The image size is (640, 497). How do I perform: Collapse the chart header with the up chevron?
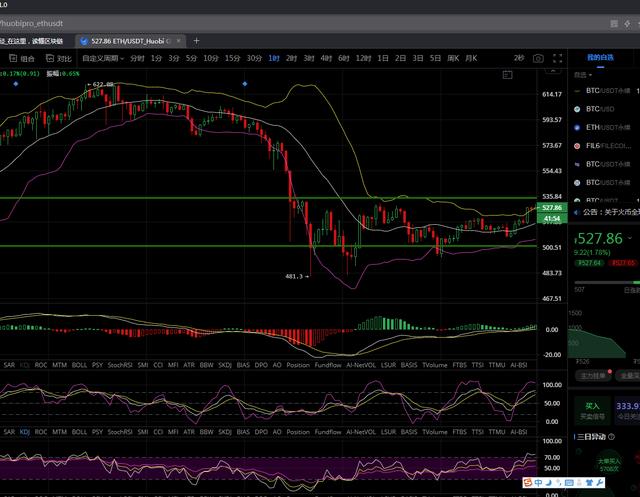(553, 71)
